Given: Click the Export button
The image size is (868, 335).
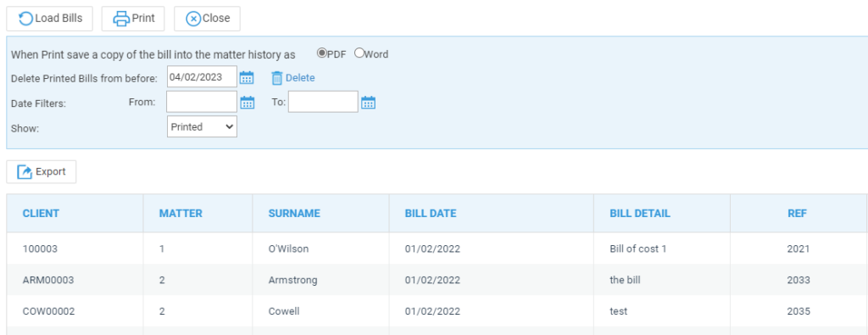Looking at the screenshot, I should pyautogui.click(x=41, y=171).
